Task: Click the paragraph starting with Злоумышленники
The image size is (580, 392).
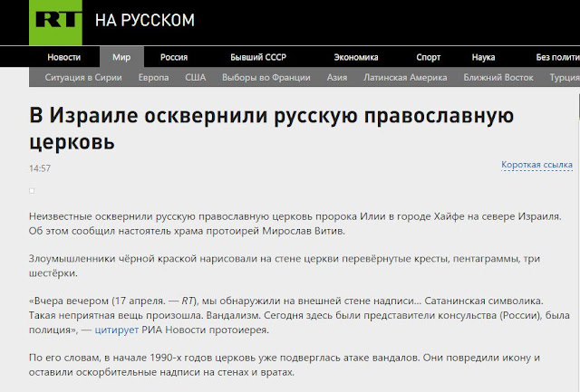Action: [285, 266]
